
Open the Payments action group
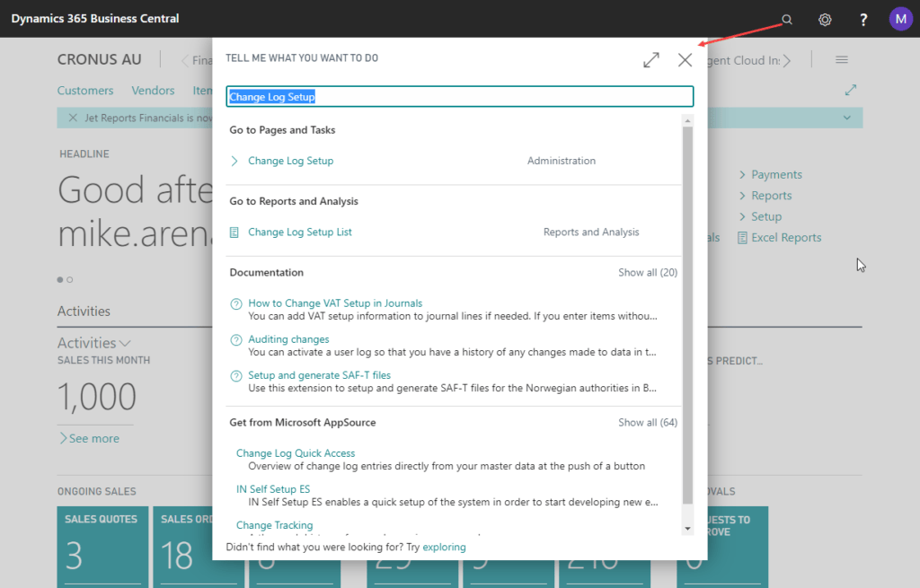(776, 175)
